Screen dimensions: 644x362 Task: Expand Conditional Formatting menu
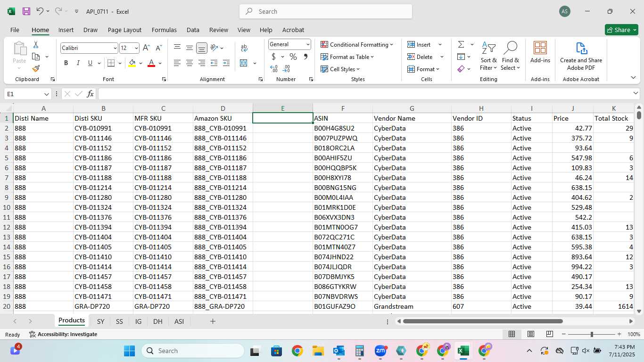[357, 44]
